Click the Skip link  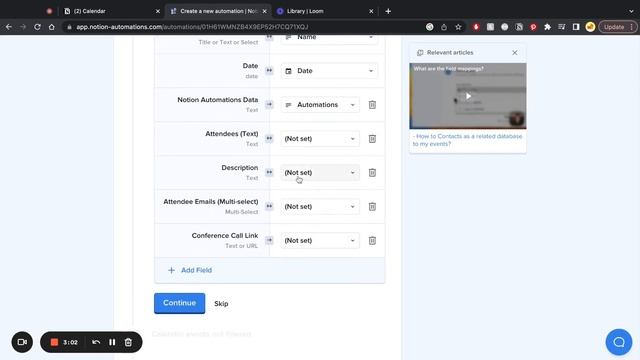(x=221, y=304)
